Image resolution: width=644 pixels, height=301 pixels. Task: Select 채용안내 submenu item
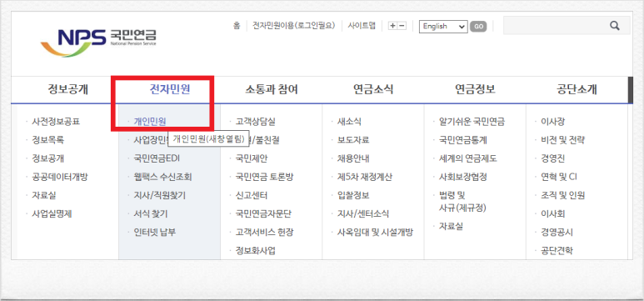click(x=353, y=158)
